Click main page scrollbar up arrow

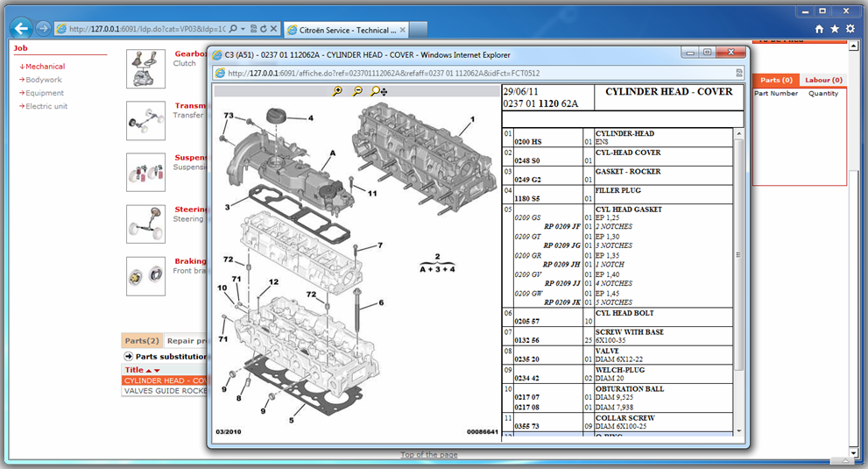point(854,46)
